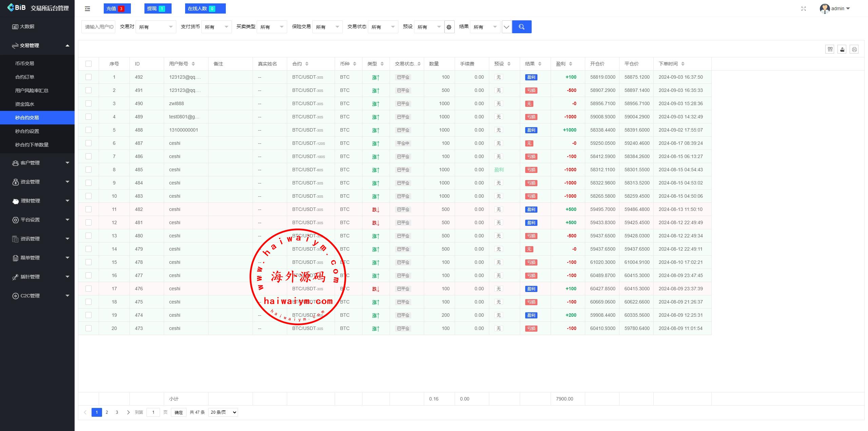Toggle fullscreen mode icon
868x431 pixels.
pyautogui.click(x=803, y=9)
